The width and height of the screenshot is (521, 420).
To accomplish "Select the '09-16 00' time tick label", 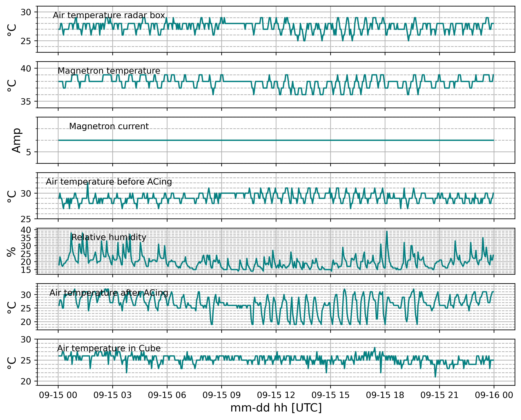I will click(494, 395).
